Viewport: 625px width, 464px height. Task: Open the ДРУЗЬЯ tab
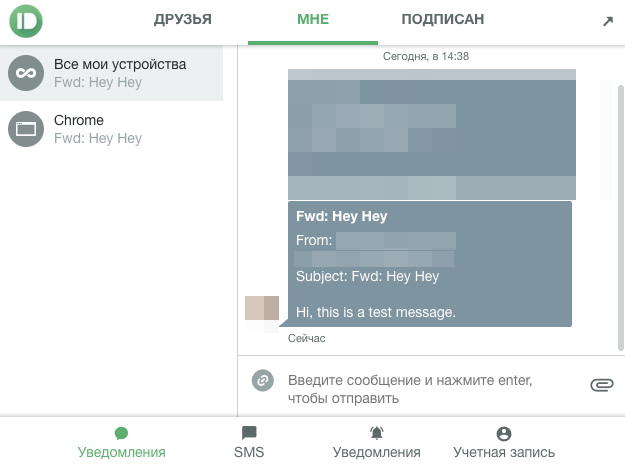point(183,19)
